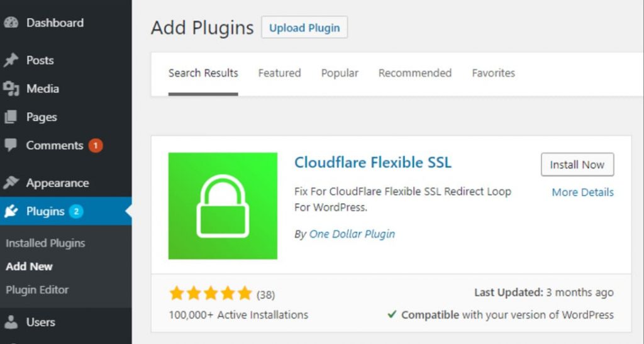Click the green padlock plugin thumbnail
This screenshot has width=644, height=344.
click(x=223, y=206)
